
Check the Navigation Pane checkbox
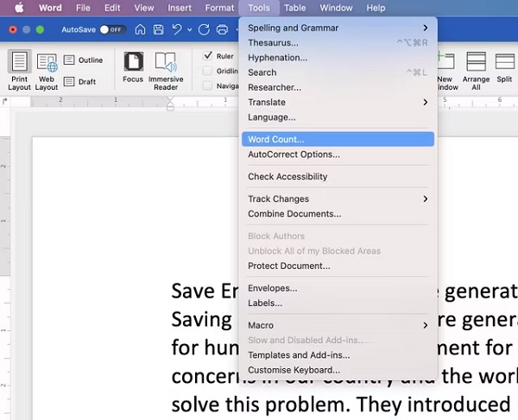pos(207,85)
